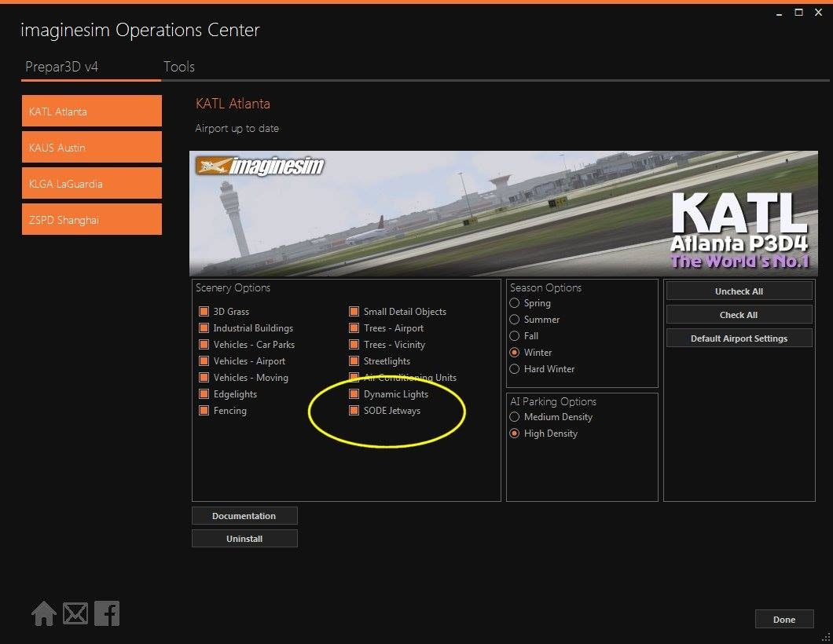This screenshot has width=833, height=644.
Task: Restore Default Airport Settings
Action: click(739, 338)
